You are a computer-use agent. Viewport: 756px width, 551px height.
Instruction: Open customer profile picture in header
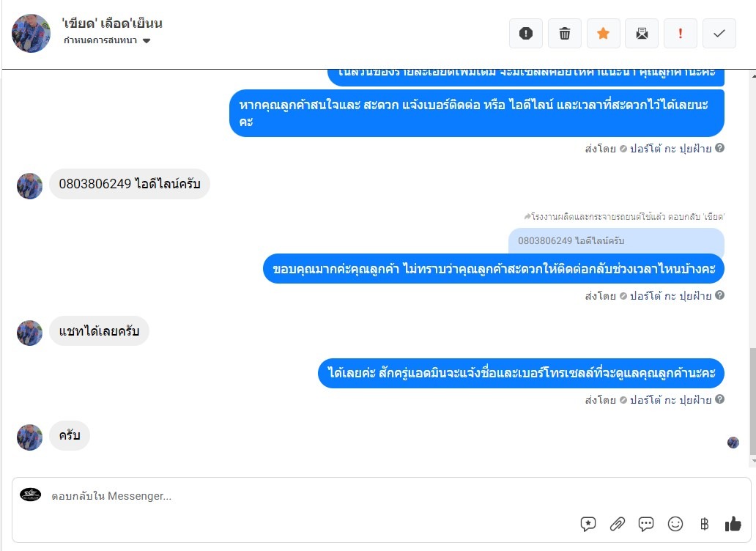click(31, 33)
